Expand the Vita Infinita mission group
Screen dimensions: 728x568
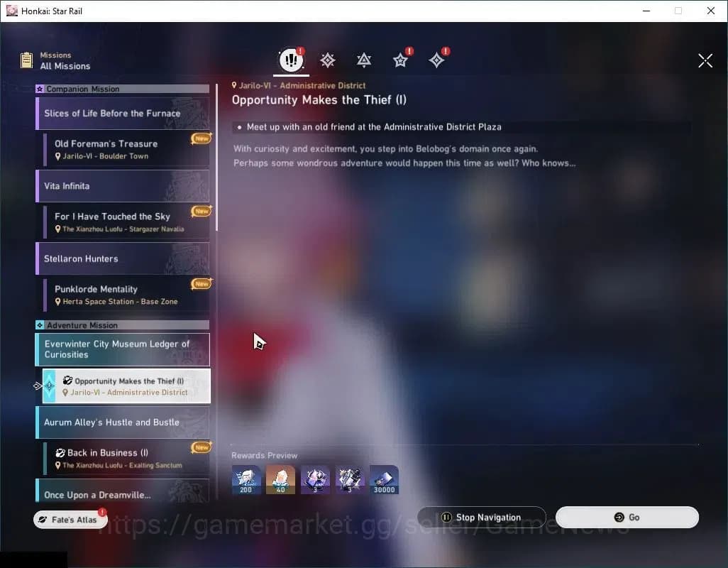pos(122,186)
